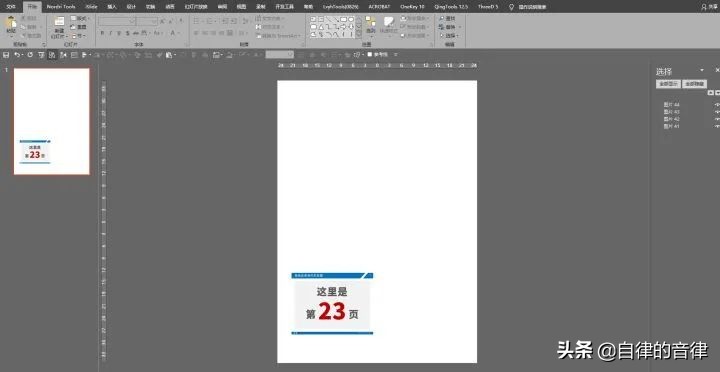Click the Align Left icon
This screenshot has width=720, height=372.
click(196, 33)
